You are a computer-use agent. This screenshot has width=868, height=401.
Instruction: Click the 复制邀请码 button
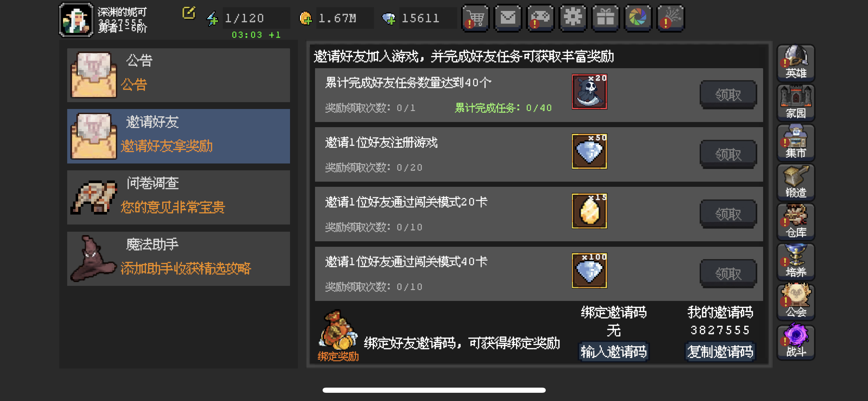tap(720, 352)
